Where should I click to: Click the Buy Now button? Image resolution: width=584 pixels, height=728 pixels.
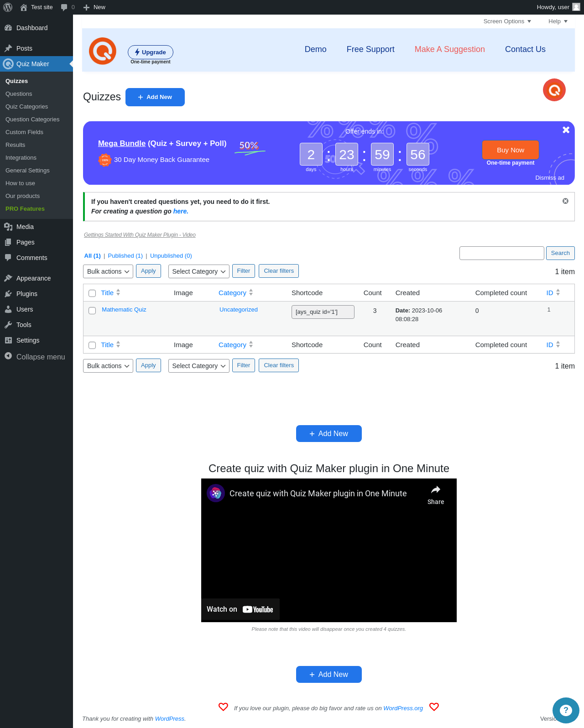[x=511, y=150]
